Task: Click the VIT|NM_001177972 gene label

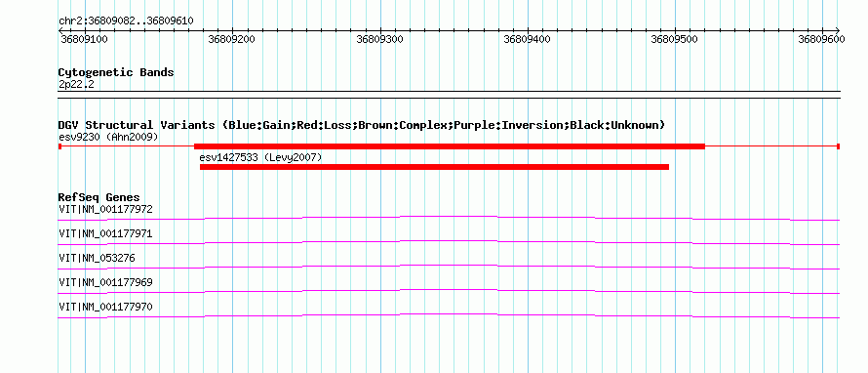Action: tap(105, 210)
